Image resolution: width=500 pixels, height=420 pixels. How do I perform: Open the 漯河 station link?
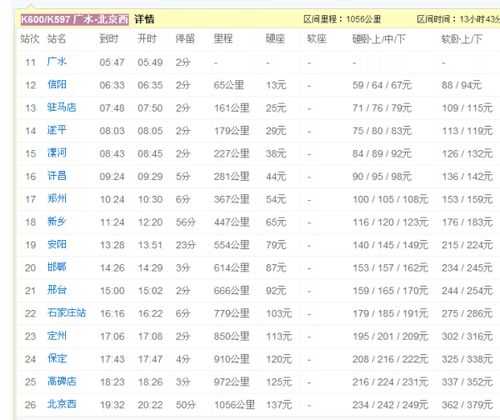[57, 153]
